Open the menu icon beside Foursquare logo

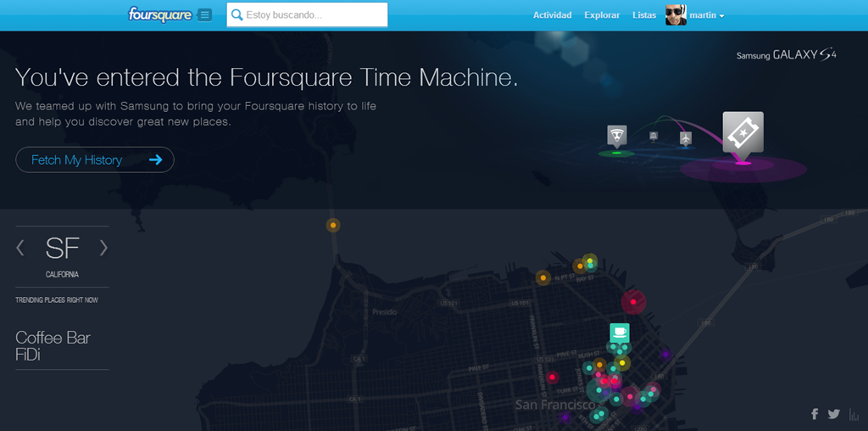205,15
